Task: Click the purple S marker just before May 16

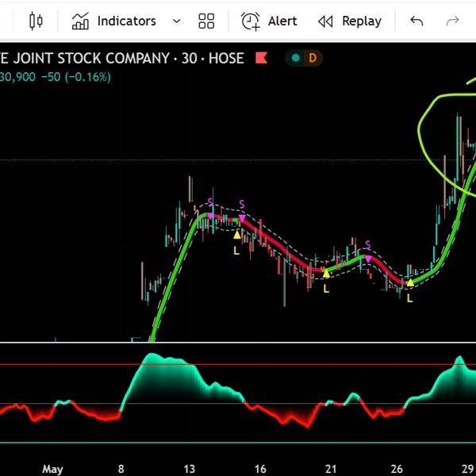Action: 242,218
